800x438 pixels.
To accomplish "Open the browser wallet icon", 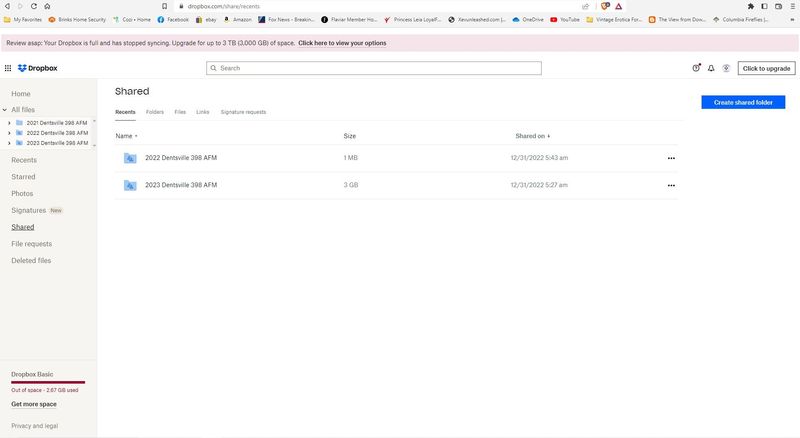I will click(x=779, y=6).
